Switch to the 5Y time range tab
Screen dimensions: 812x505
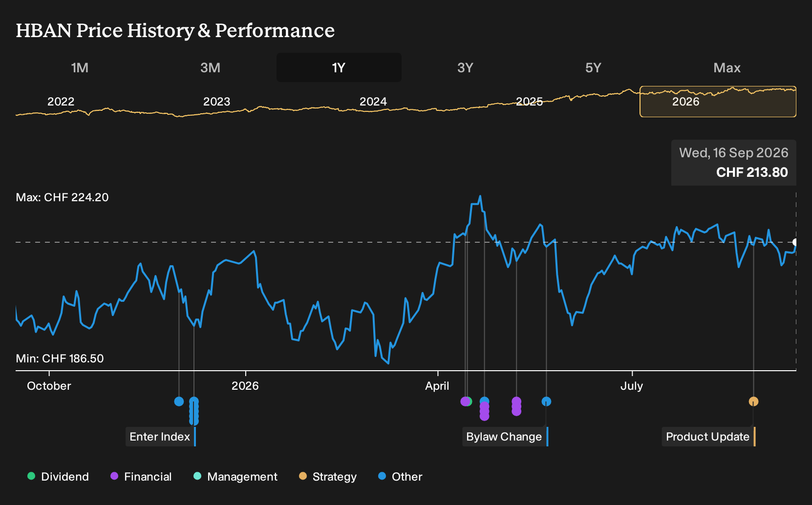pos(593,67)
